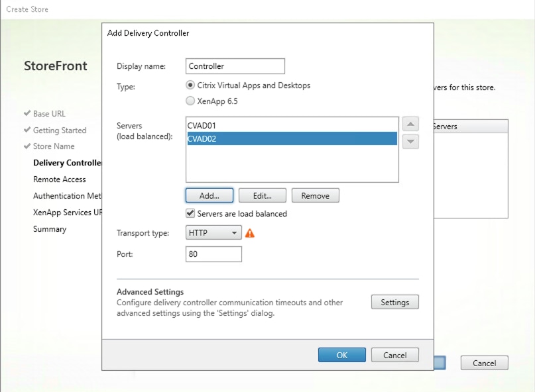Select the Citrix Virtual Apps and Desktops type
Image resolution: width=535 pixels, height=392 pixels.
click(x=190, y=85)
